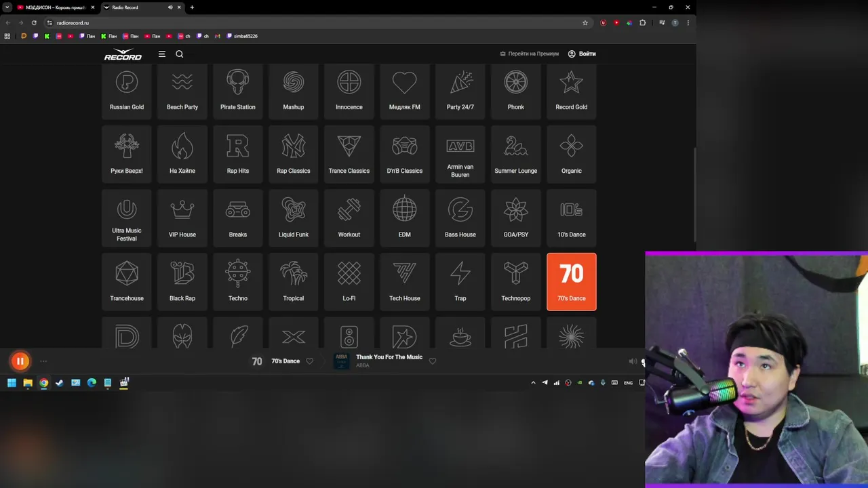Open the Russian Gold station
Screen dimensions: 868x488
127,91
